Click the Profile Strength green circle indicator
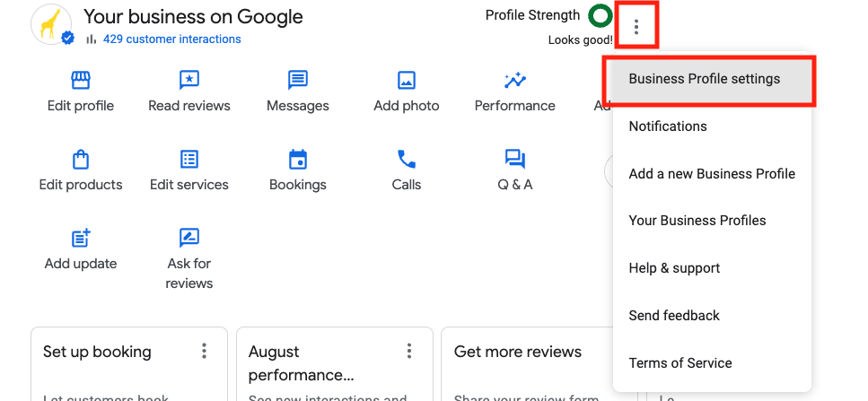Screen dimensions: 868x401 click(600, 16)
